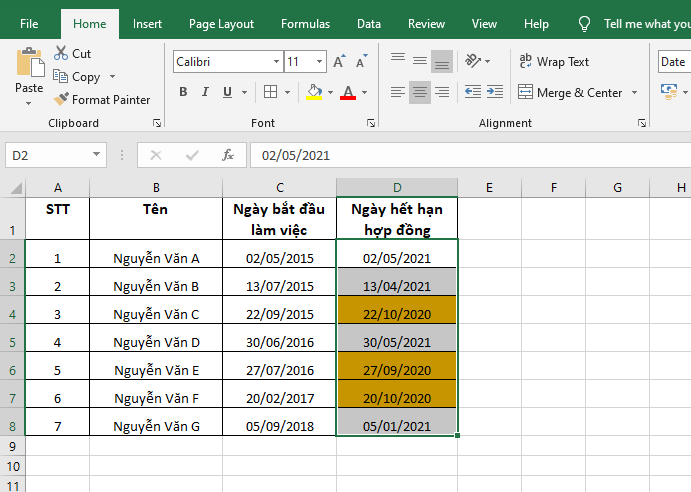Click the Copy button
The height and width of the screenshot is (492, 691).
tap(85, 77)
